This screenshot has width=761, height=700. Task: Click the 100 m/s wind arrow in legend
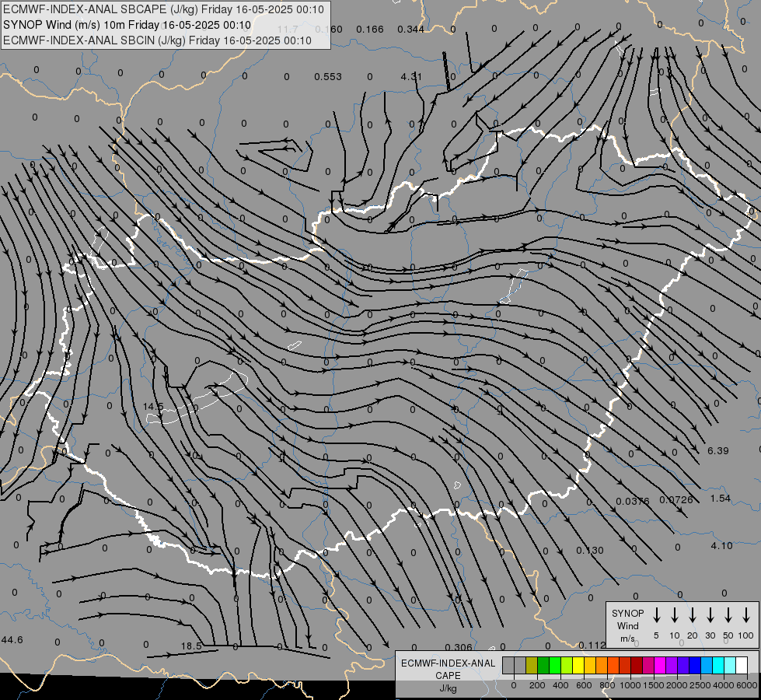(746, 615)
